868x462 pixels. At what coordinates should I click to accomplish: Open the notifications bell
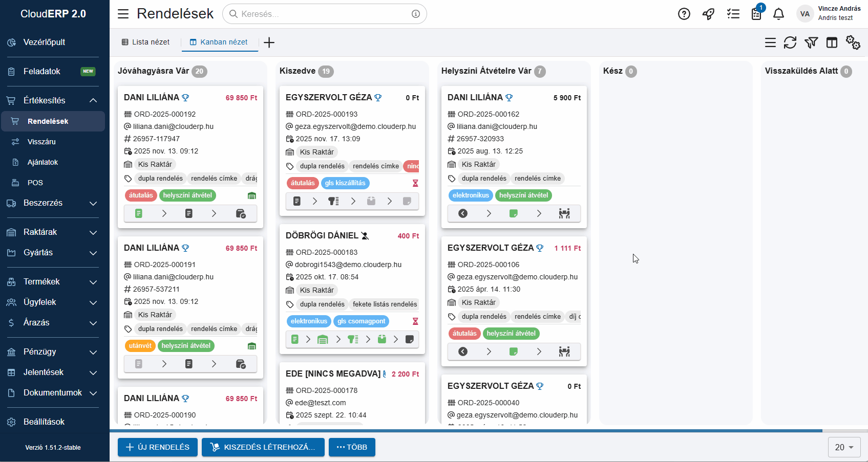(778, 14)
